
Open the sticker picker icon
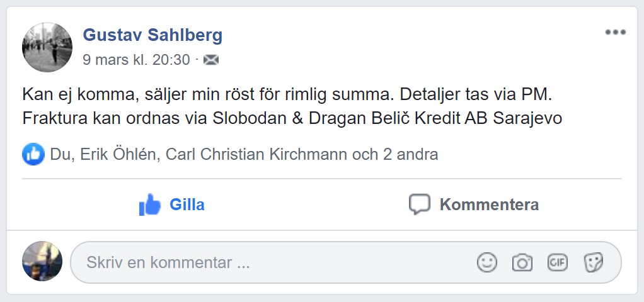[x=593, y=262]
